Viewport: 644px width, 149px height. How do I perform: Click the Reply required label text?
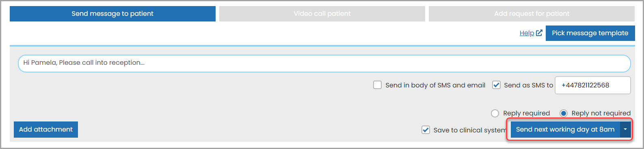coord(527,113)
